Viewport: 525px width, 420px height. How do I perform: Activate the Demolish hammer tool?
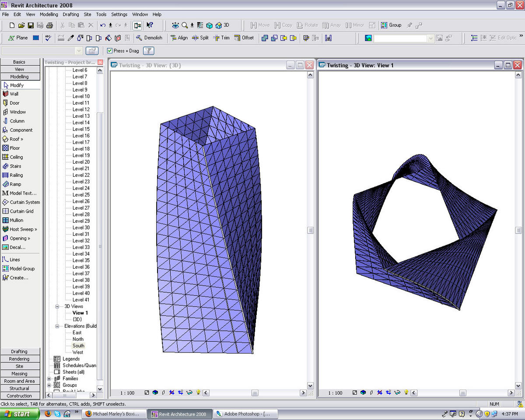pos(149,38)
